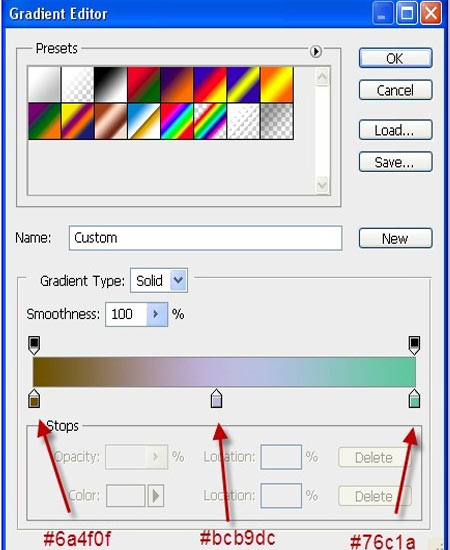Click the Name text field
Screen dimensions: 450x550
coord(205,238)
